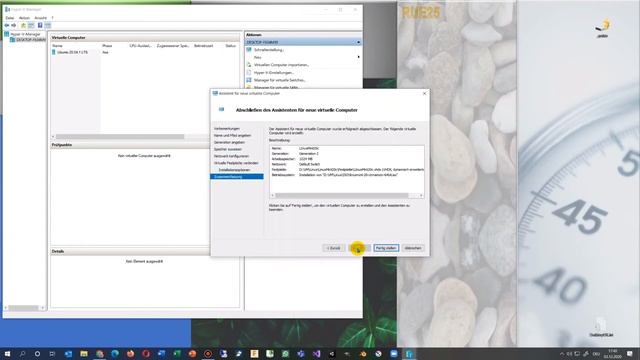The height and width of the screenshot is (360, 640).
Task: Open Task View from taskbar
Action: tap(52, 354)
